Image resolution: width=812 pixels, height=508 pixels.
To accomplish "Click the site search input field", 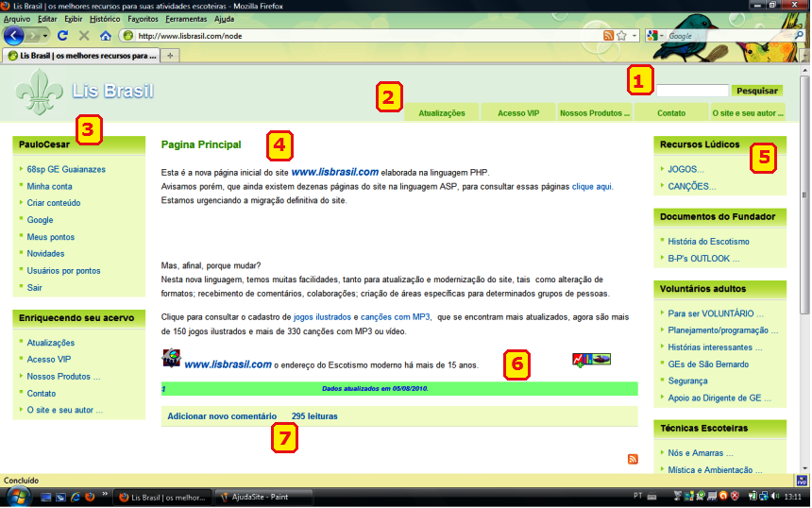I will (692, 91).
